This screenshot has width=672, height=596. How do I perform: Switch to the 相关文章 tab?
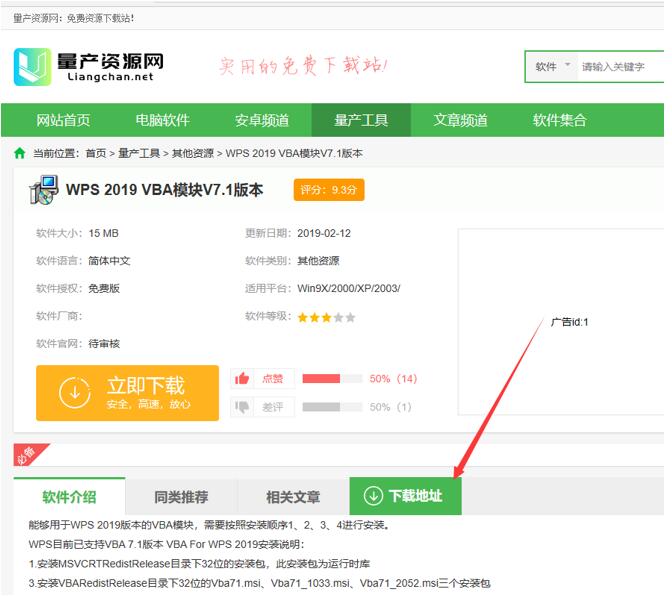point(293,497)
